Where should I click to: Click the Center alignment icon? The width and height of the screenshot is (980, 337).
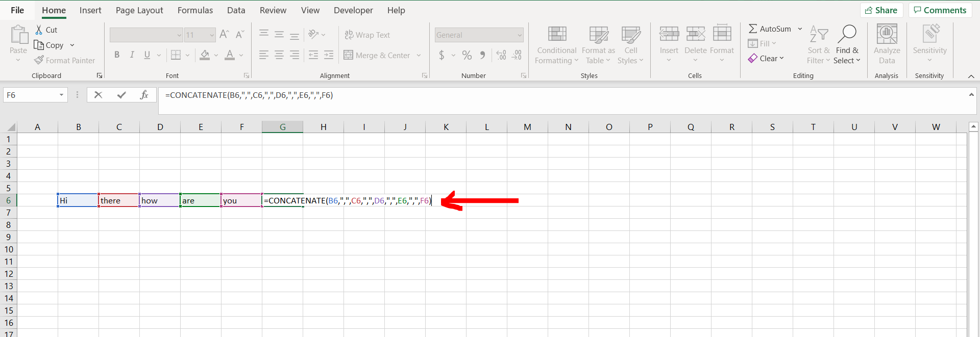coord(279,55)
